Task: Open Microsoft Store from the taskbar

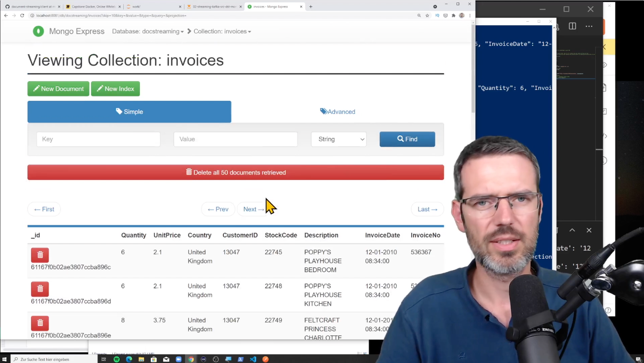Action: pyautogui.click(x=154, y=359)
